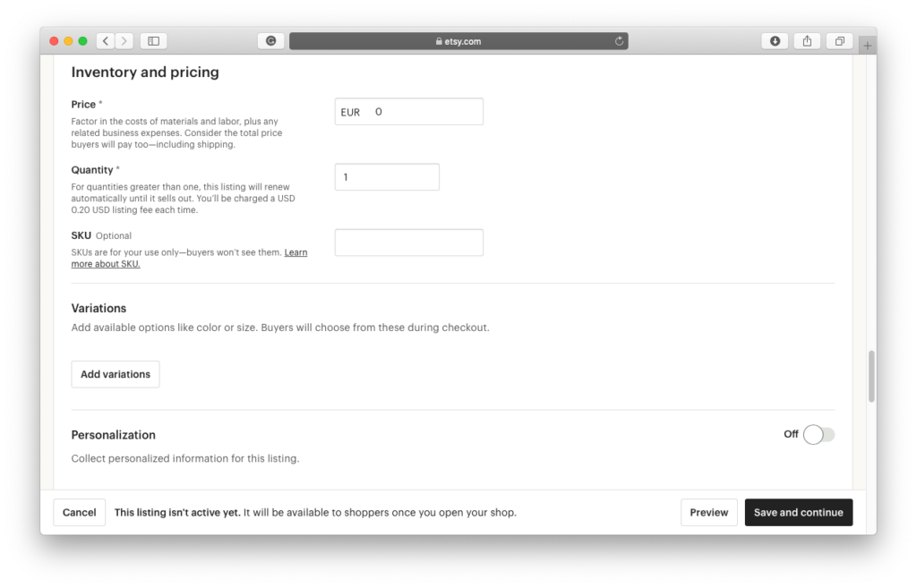Click the Safari back navigation arrow
Screen dimensions: 917x588
click(106, 41)
